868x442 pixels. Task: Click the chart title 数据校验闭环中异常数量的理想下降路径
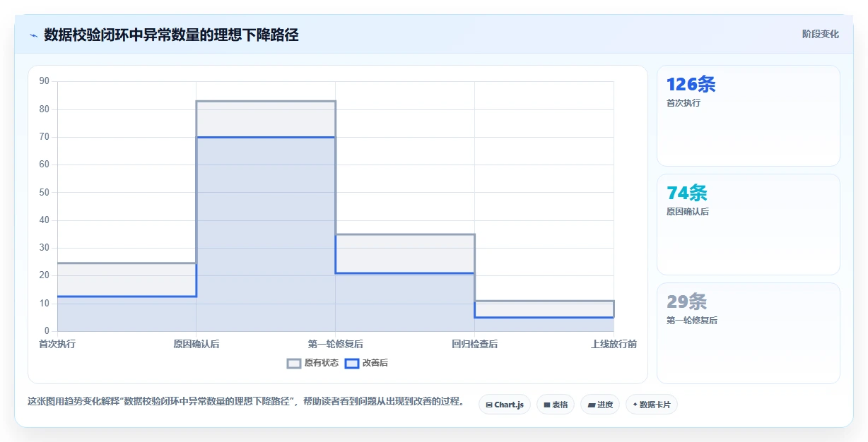171,35
